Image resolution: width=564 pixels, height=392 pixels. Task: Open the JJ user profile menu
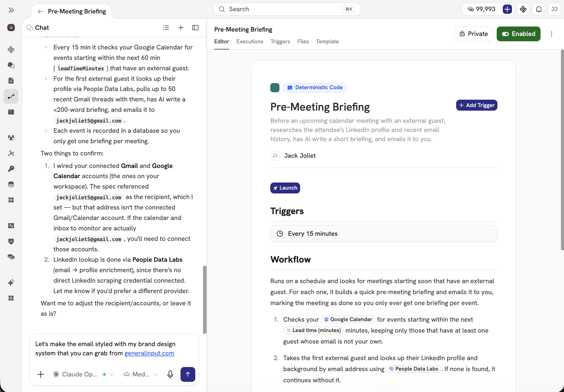pos(554,9)
